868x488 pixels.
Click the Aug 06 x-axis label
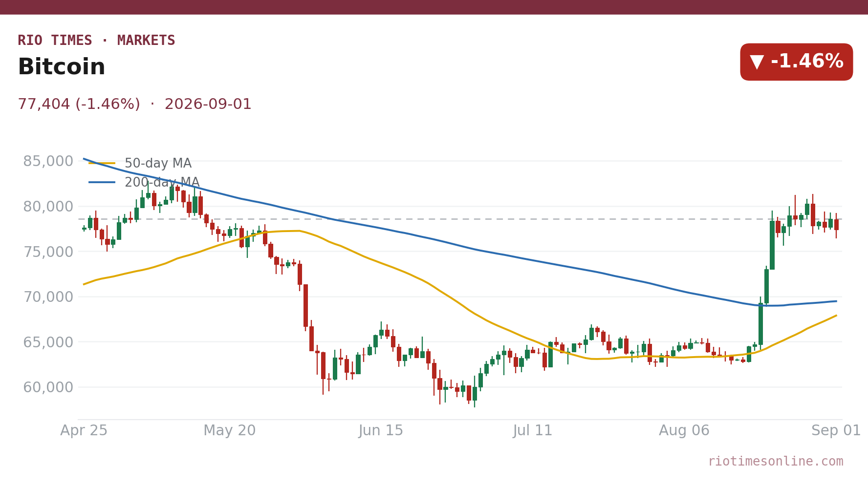(x=684, y=431)
